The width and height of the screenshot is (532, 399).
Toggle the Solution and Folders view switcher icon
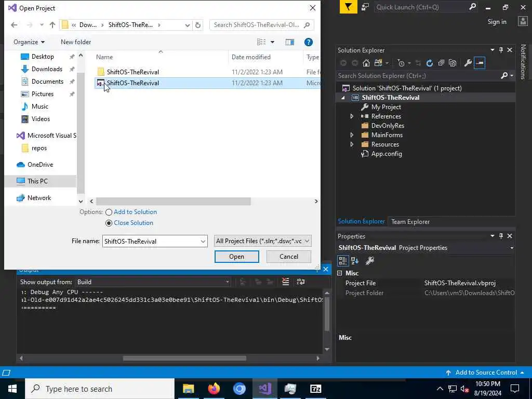(378, 63)
